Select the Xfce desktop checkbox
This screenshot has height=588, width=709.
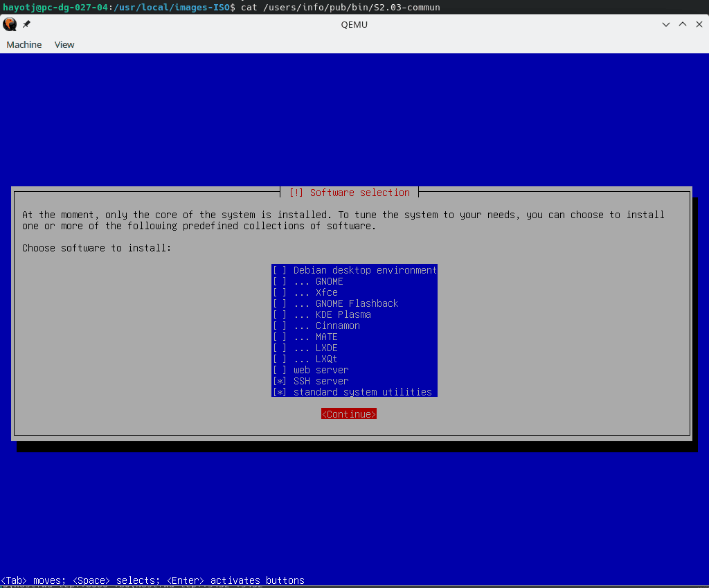(280, 292)
